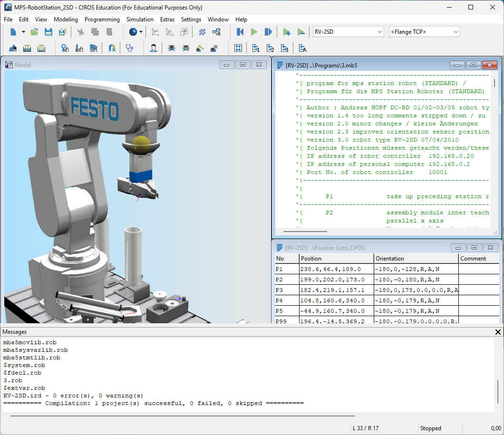Maximize the Model window
The height and width of the screenshot is (435, 504).
pyautogui.click(x=242, y=65)
